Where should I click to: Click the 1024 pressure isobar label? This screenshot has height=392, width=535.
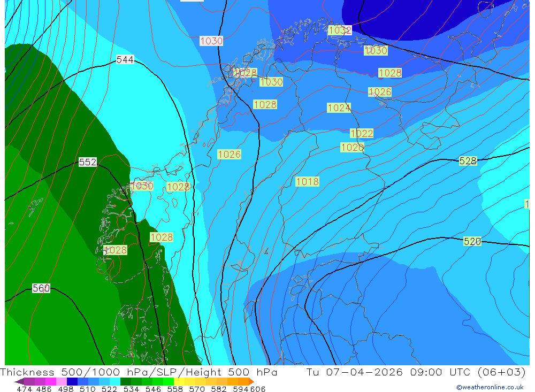(x=339, y=108)
